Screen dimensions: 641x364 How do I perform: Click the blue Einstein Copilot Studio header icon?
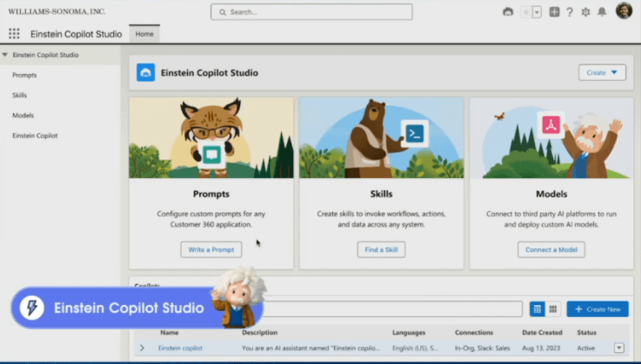pos(145,72)
